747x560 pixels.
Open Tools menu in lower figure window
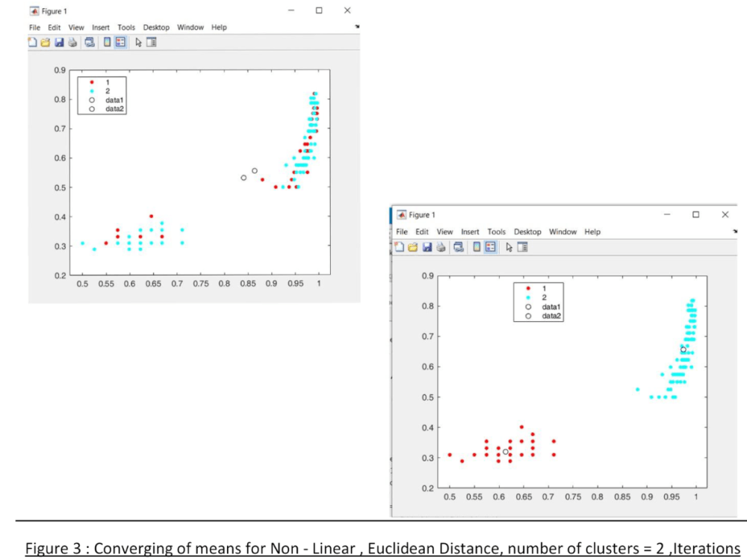(x=497, y=232)
